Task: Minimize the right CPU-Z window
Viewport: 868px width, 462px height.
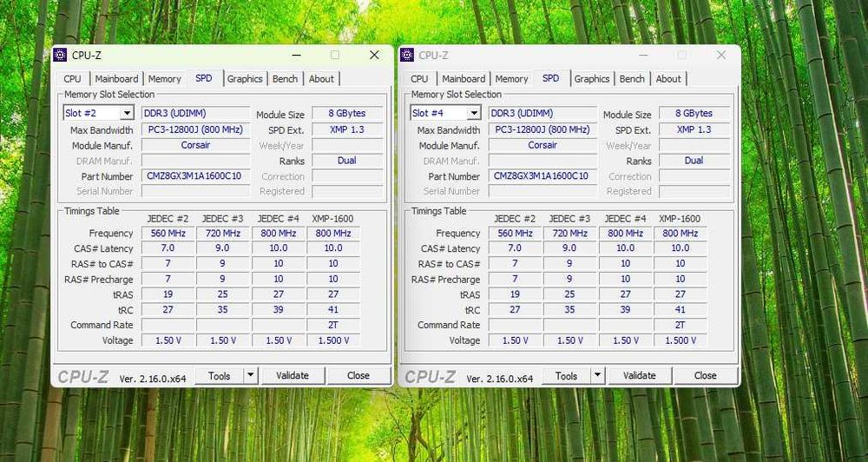Action: (x=643, y=55)
